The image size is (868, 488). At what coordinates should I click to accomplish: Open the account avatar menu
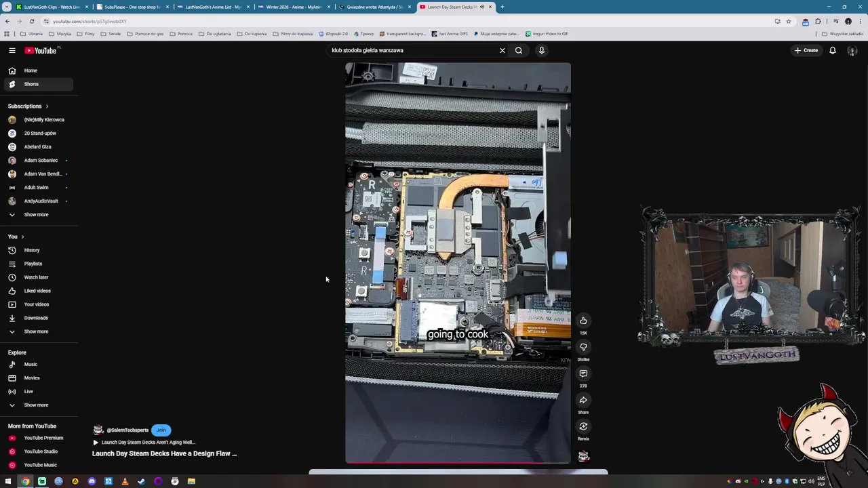pyautogui.click(x=852, y=51)
